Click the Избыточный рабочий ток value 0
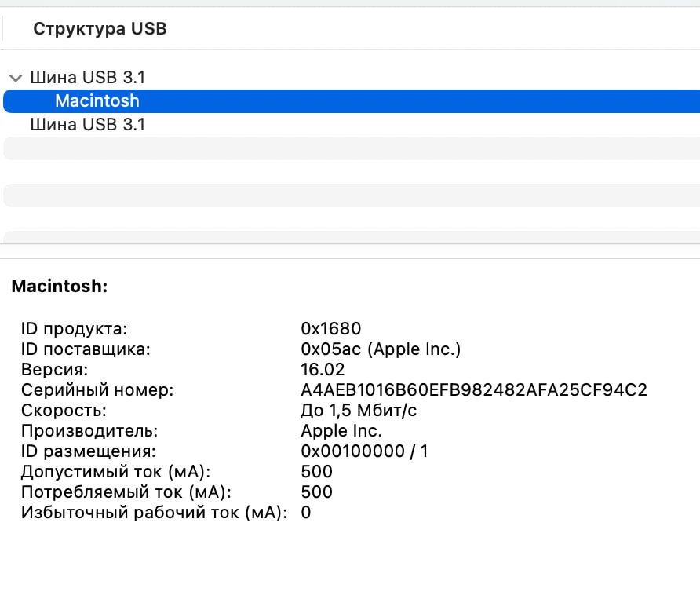 pos(306,513)
